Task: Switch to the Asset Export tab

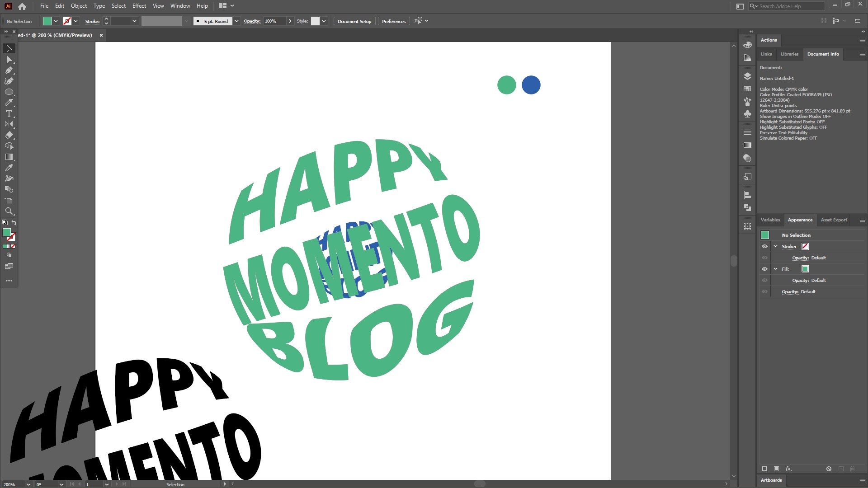Action: [x=834, y=220]
